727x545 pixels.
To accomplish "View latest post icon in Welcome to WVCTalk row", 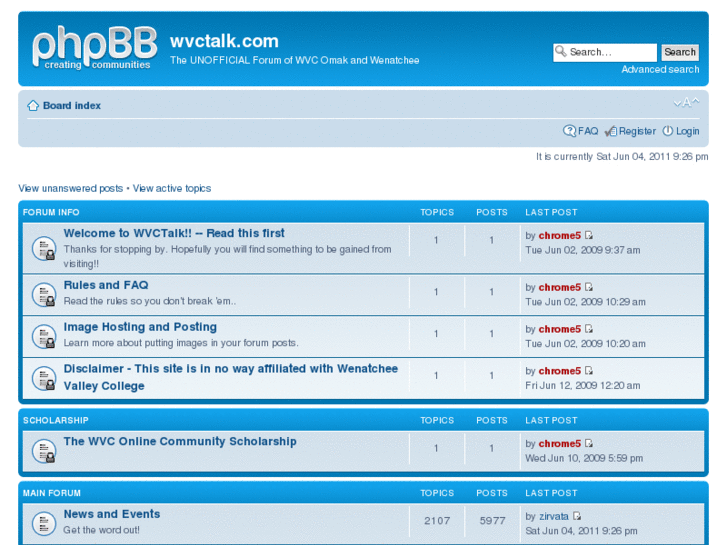I will click(x=589, y=235).
